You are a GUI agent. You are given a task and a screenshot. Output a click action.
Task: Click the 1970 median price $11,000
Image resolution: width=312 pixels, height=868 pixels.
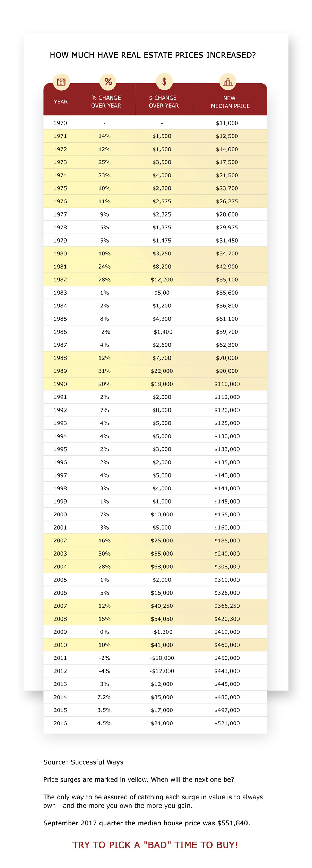pos(227,123)
